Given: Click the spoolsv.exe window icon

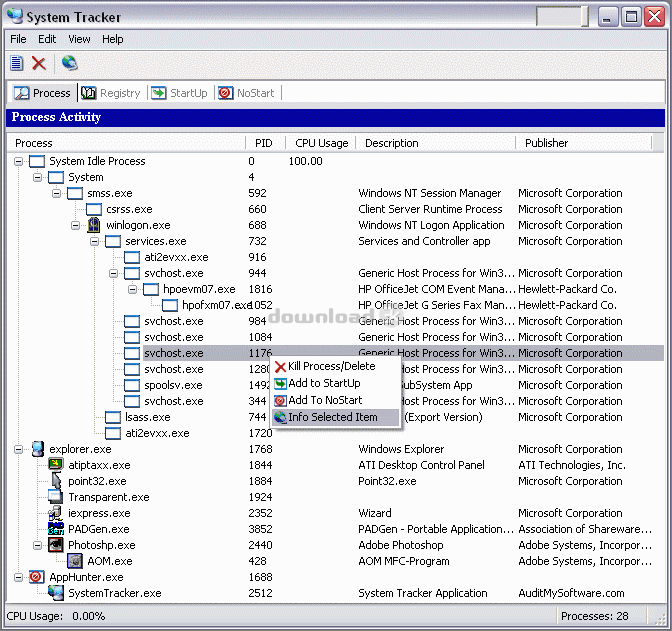Looking at the screenshot, I should point(132,385).
